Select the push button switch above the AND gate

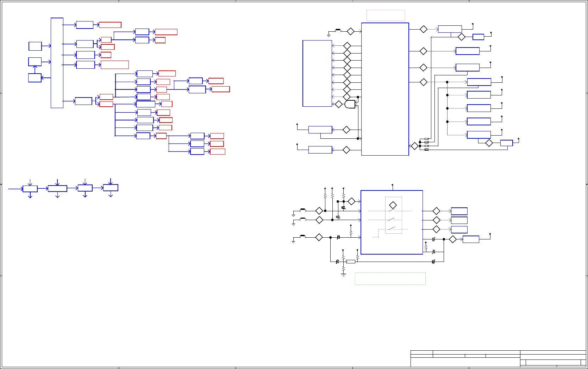pyautogui.click(x=338, y=31)
